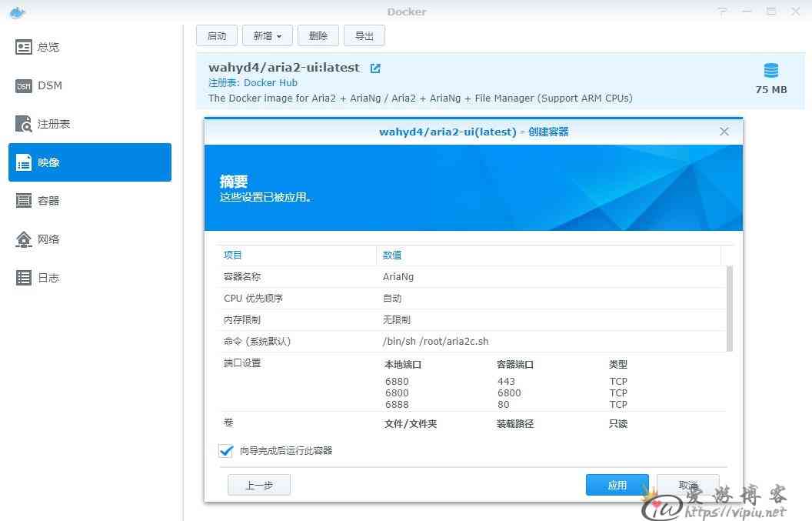Select local port 6888 entry
812x521 pixels.
click(397, 404)
